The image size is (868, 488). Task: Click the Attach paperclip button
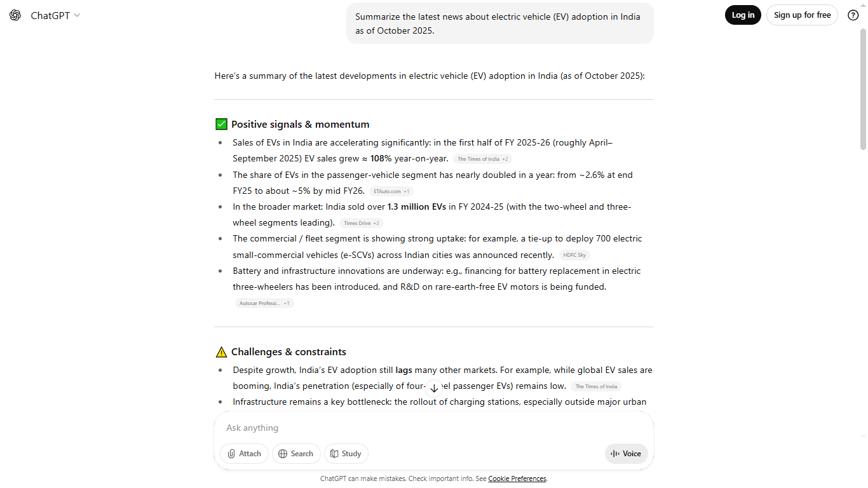point(244,454)
